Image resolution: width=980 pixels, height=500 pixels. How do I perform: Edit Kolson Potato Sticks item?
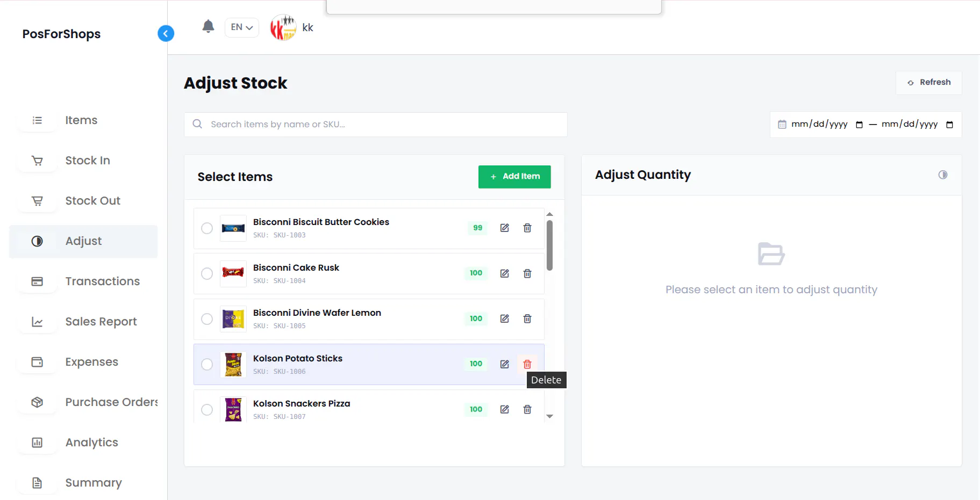coord(504,364)
